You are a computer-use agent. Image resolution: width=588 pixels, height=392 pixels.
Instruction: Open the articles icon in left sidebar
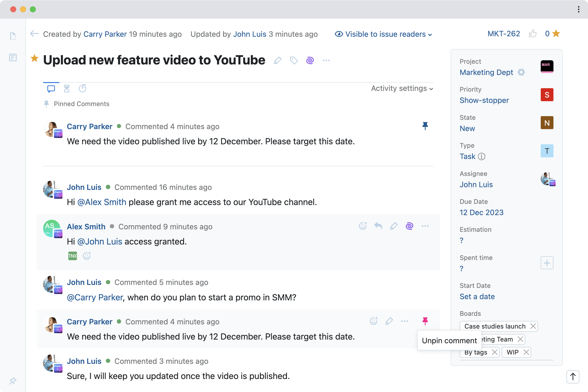click(13, 58)
